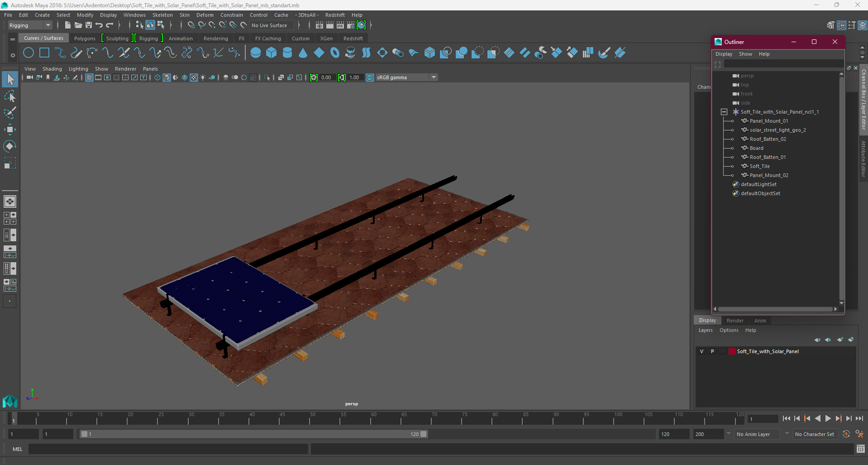Switch to the Render layer tab
The image size is (868, 465).
click(x=735, y=321)
